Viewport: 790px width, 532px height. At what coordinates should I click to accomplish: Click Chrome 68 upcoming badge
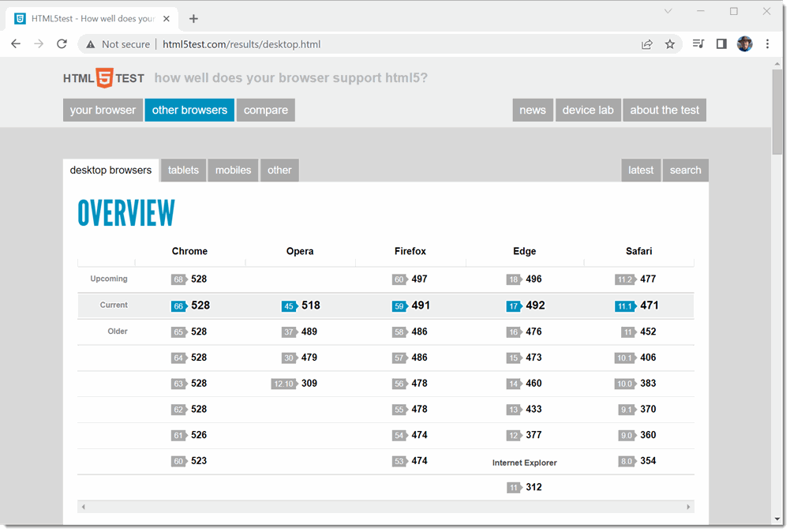point(179,279)
